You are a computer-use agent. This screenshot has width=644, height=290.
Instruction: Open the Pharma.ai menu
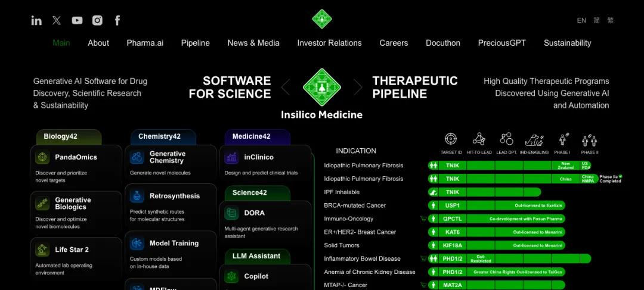point(145,43)
